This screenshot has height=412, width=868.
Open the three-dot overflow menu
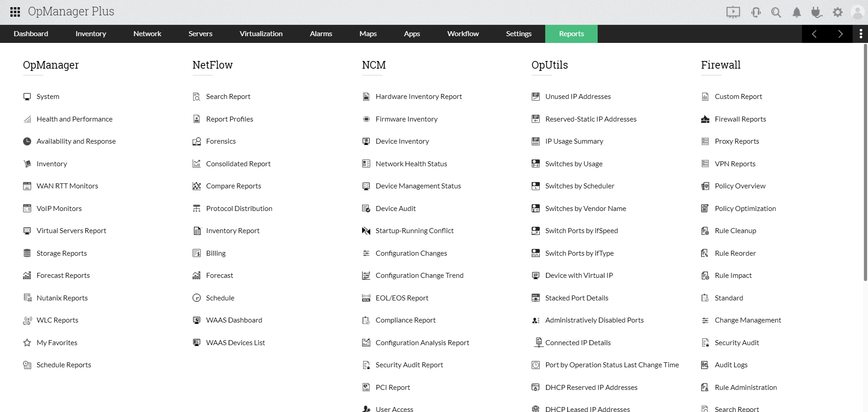point(860,34)
